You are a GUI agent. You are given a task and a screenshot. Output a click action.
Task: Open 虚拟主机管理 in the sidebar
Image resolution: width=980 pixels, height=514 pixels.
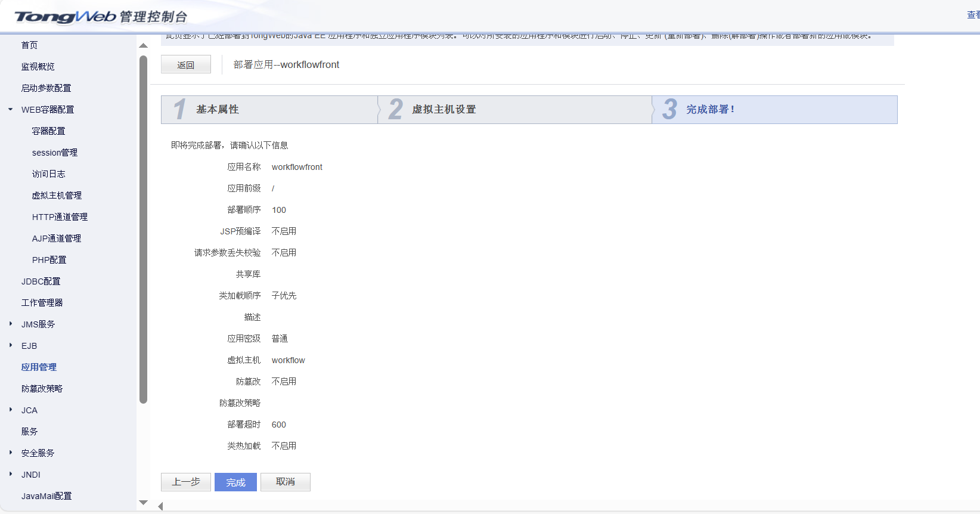57,196
